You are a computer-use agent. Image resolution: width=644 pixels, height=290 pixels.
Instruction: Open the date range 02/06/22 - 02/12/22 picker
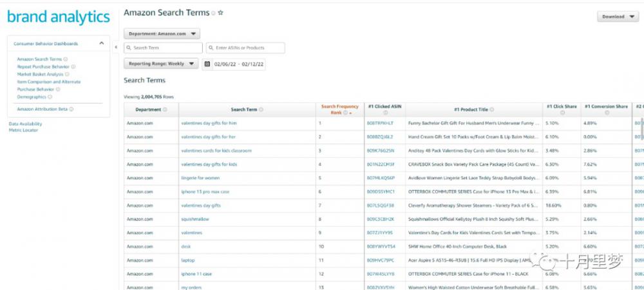tap(234, 64)
